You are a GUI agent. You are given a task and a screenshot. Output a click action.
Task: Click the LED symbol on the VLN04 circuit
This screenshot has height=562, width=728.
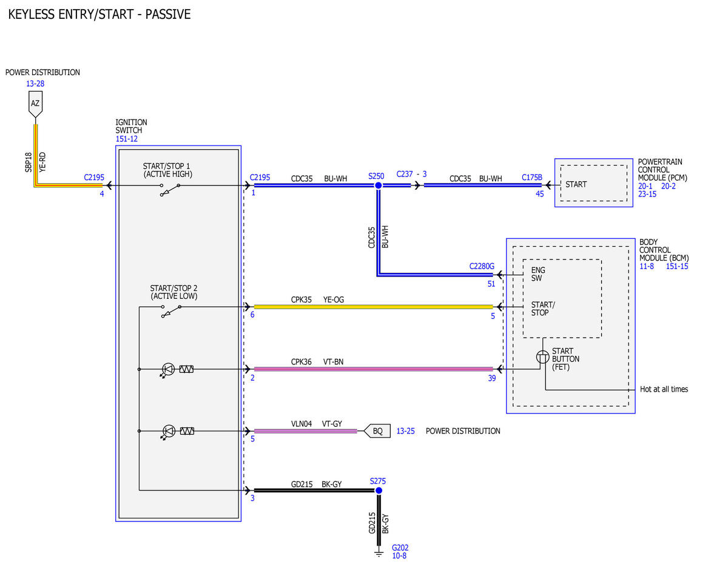(x=168, y=432)
